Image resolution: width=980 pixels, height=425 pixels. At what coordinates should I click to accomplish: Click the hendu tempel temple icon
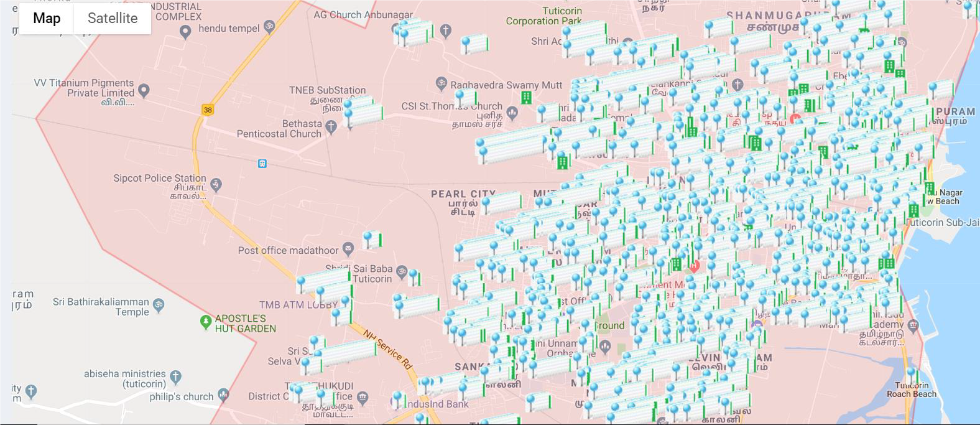(269, 26)
